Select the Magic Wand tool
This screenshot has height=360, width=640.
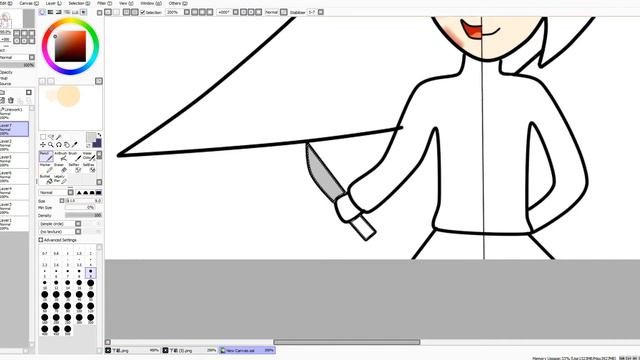coord(59,137)
